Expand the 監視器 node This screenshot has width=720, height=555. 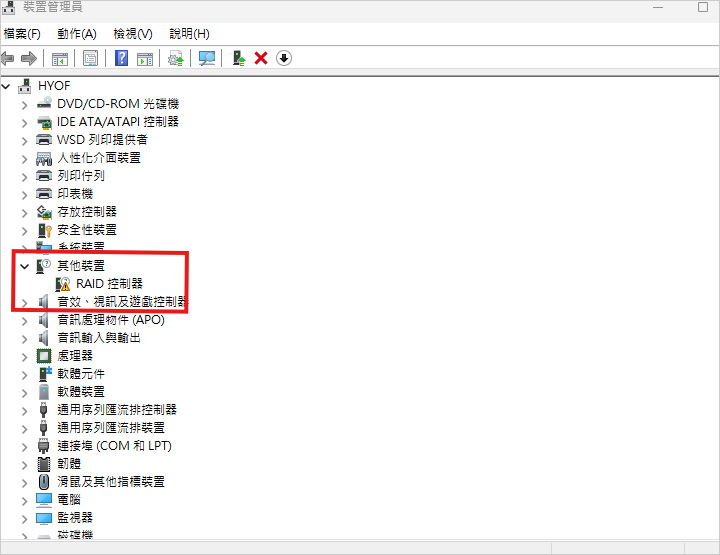click(24, 519)
